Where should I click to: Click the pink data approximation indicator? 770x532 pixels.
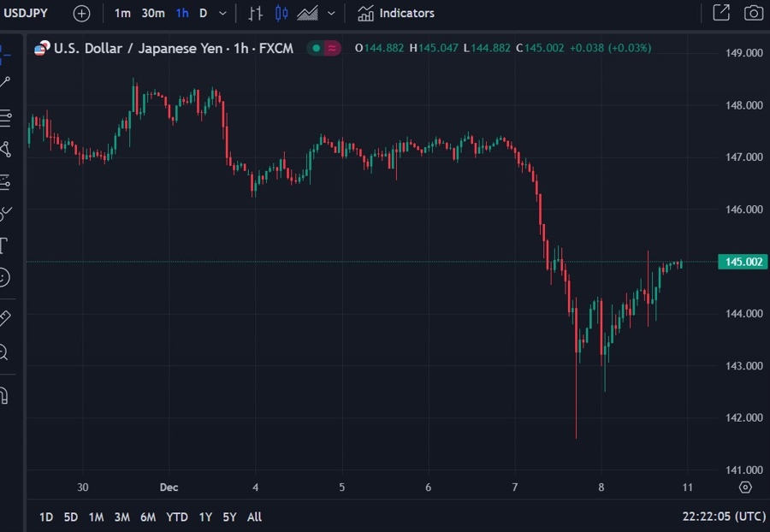pos(333,48)
